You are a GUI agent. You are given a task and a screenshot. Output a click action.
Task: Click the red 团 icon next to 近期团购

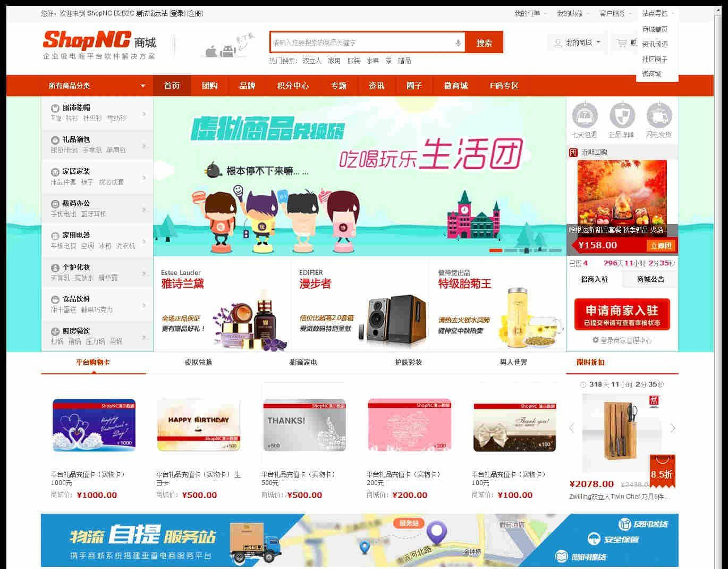click(573, 152)
